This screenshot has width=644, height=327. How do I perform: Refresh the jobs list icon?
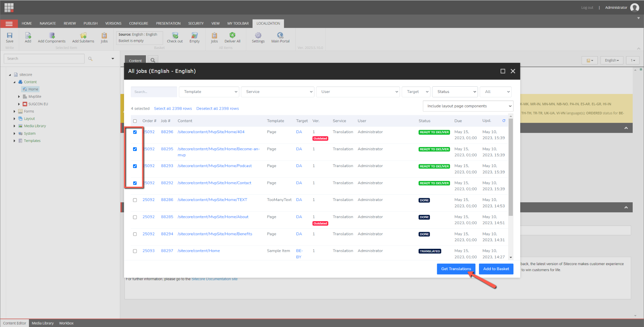click(504, 121)
